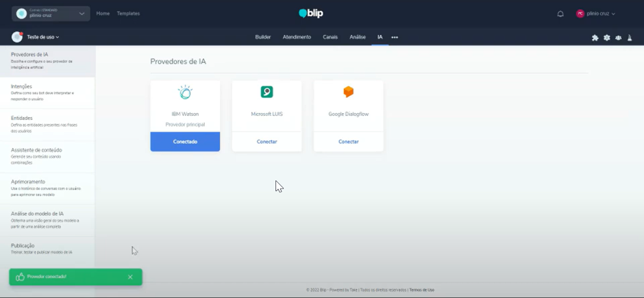Click the Provedor principal label
The width and height of the screenshot is (644, 298).
coord(185,125)
